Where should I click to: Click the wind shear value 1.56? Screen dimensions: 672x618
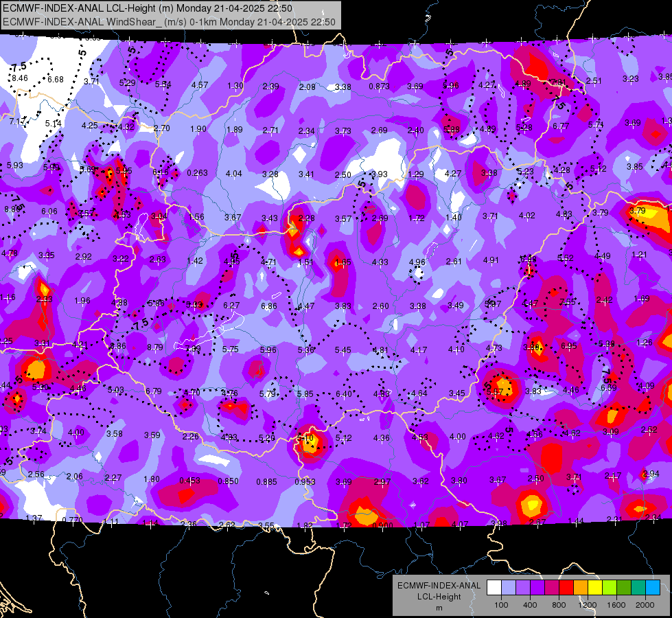click(196, 216)
